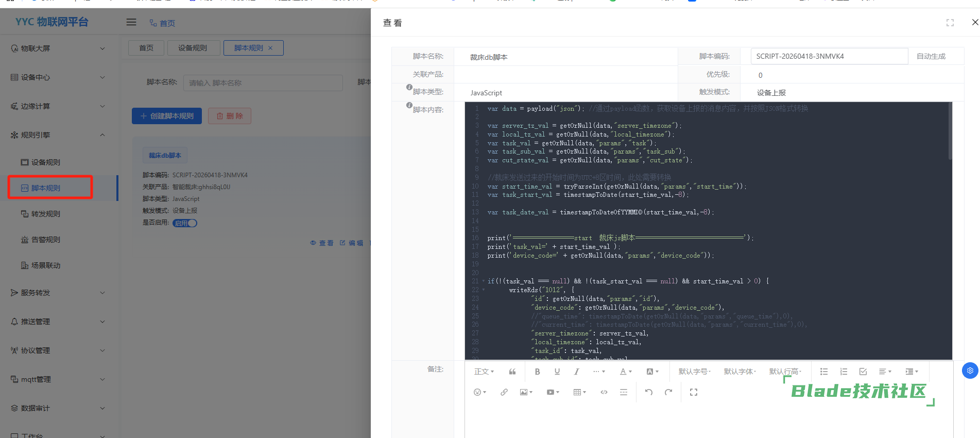This screenshot has width=980, height=438.
Task: Click the insert link icon
Action: 504,392
